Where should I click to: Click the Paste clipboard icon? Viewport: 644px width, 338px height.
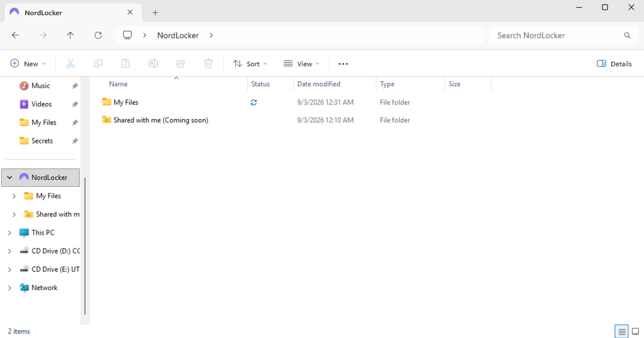[126, 64]
